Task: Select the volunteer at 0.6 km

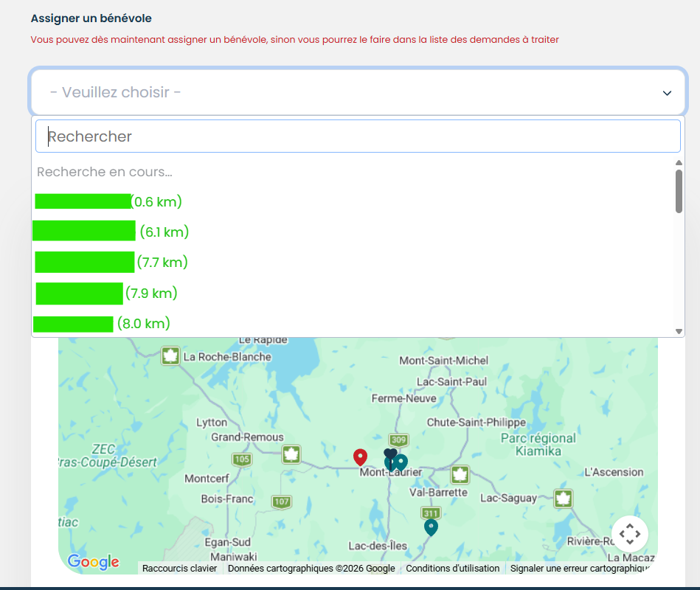Action: tap(108, 201)
